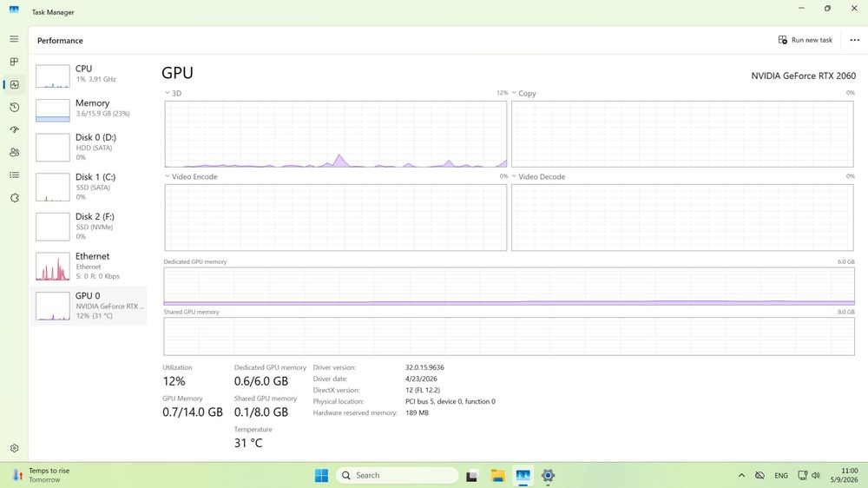This screenshot has width=868, height=488.
Task: Select the Performance page icon
Action: click(15, 84)
